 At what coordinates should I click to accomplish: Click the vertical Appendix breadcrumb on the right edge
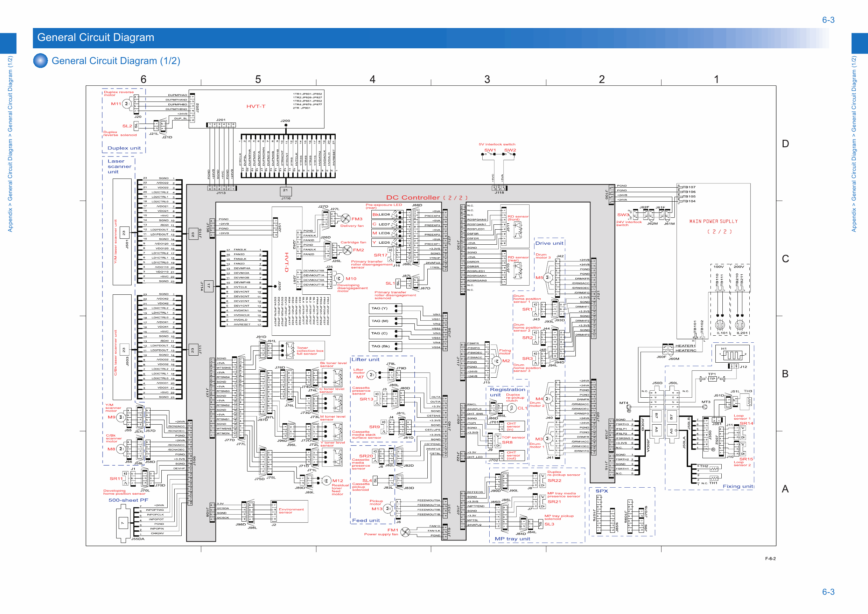[854, 144]
